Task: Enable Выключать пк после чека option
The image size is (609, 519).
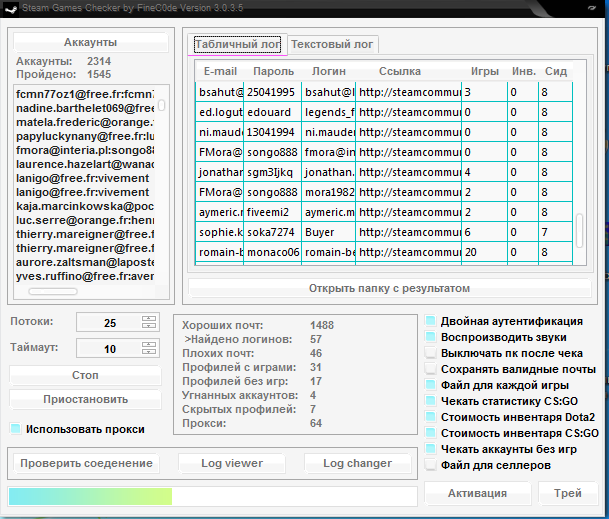Action: click(430, 353)
